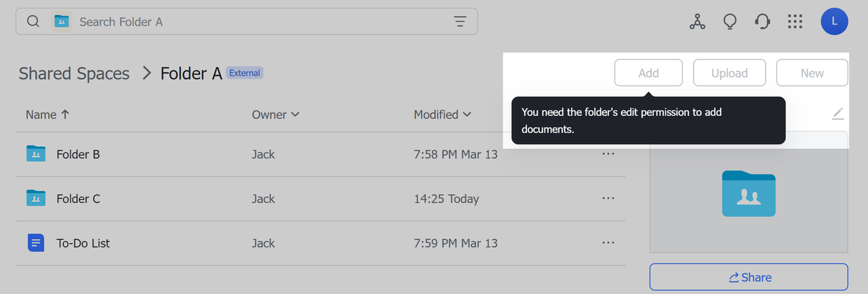The width and height of the screenshot is (868, 294).
Task: Open the To-Do List document
Action: (83, 243)
